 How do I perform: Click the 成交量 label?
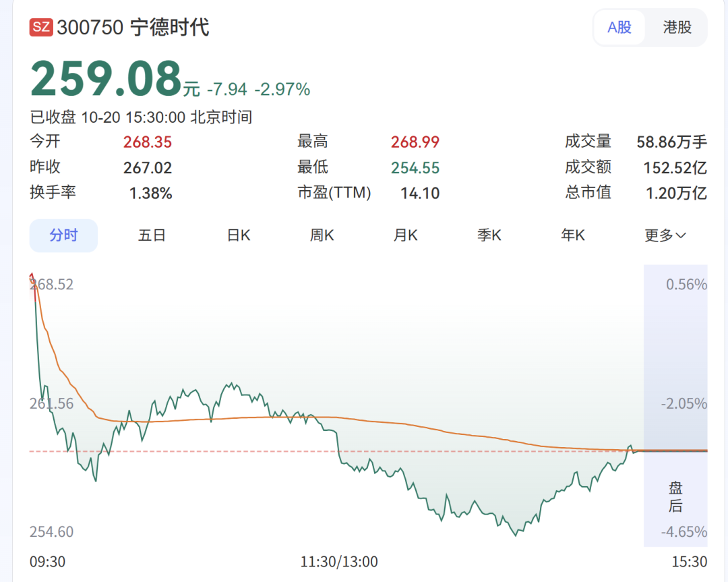point(588,141)
